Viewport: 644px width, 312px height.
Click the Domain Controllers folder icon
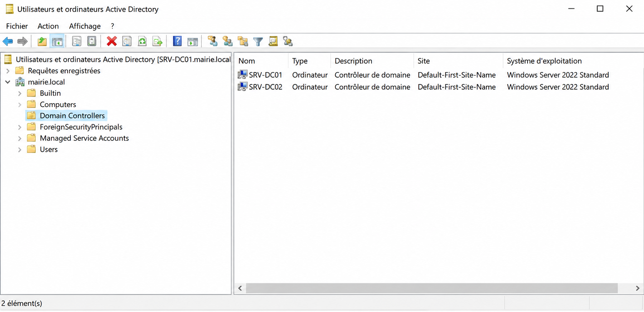click(x=31, y=115)
